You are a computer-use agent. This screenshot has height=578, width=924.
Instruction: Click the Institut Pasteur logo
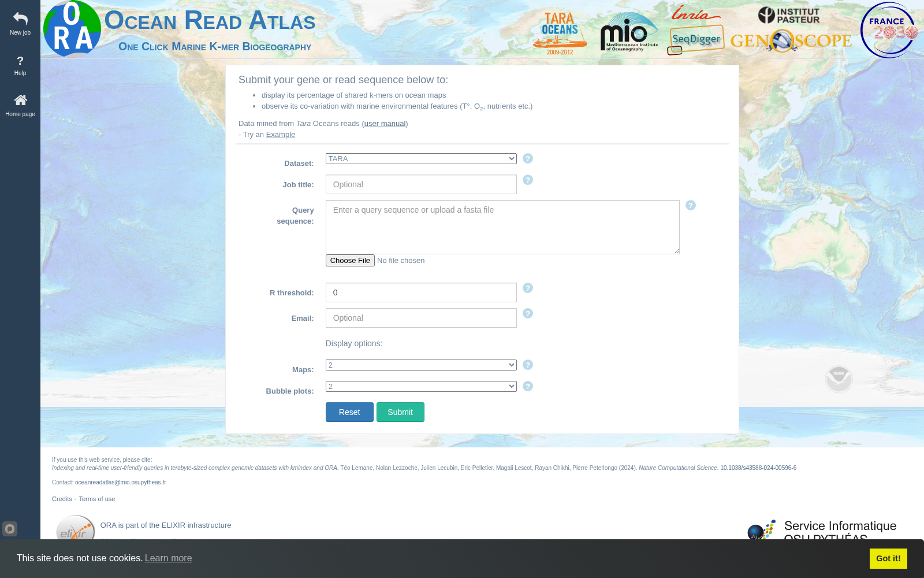789,15
